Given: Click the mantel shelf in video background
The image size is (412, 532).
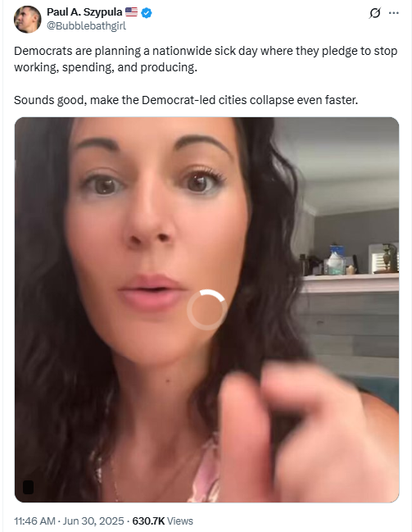Looking at the screenshot, I should click(x=351, y=283).
